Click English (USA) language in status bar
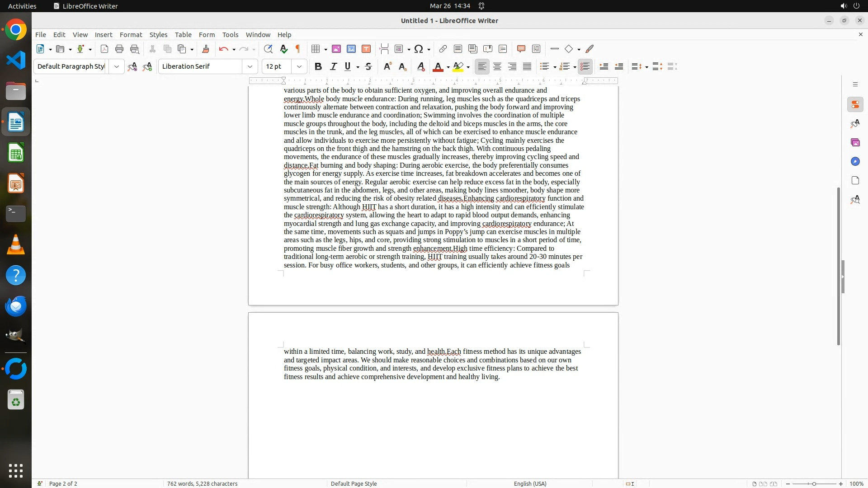868x488 pixels. point(530,483)
